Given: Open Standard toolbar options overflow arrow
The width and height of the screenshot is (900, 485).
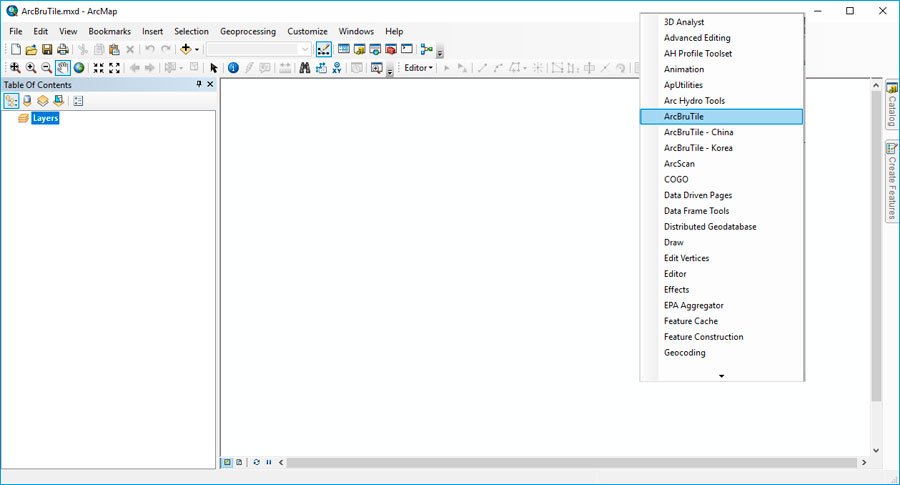Looking at the screenshot, I should [440, 53].
